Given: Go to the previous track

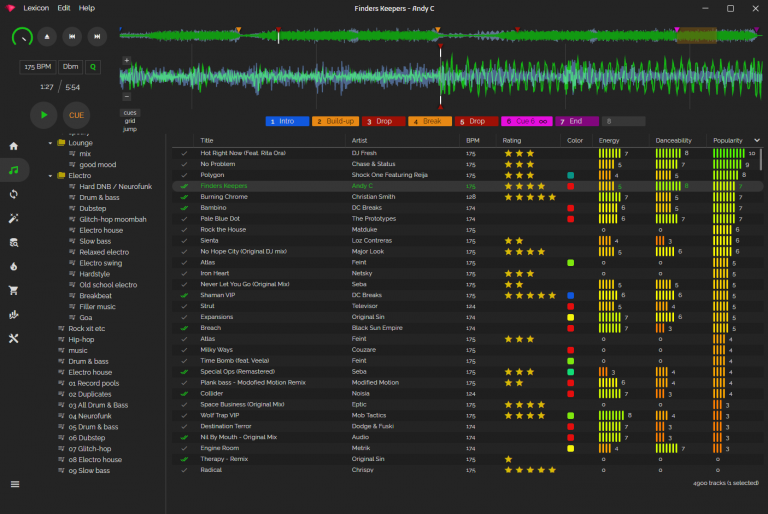Looking at the screenshot, I should tap(71, 37).
